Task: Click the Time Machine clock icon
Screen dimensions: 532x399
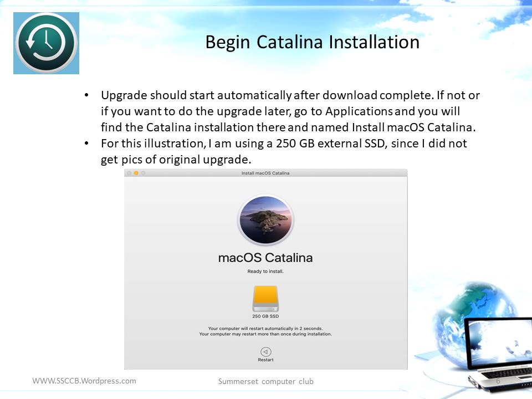Action: 46,43
